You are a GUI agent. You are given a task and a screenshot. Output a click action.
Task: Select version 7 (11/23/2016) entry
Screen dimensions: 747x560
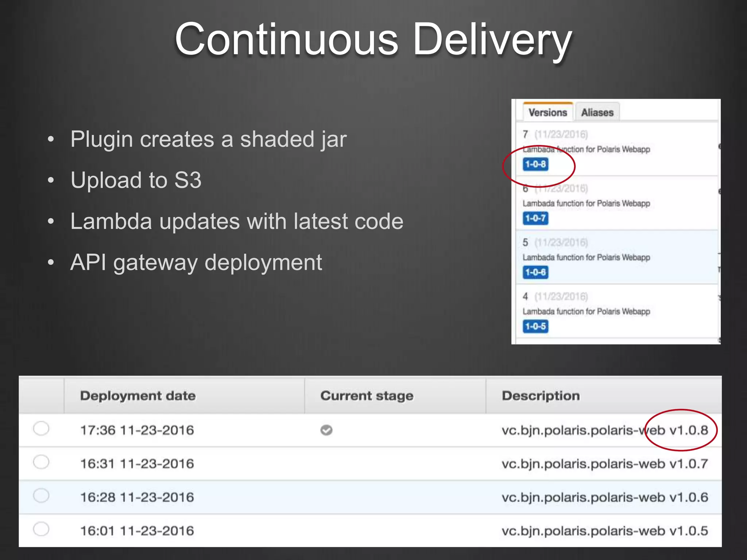(617, 149)
